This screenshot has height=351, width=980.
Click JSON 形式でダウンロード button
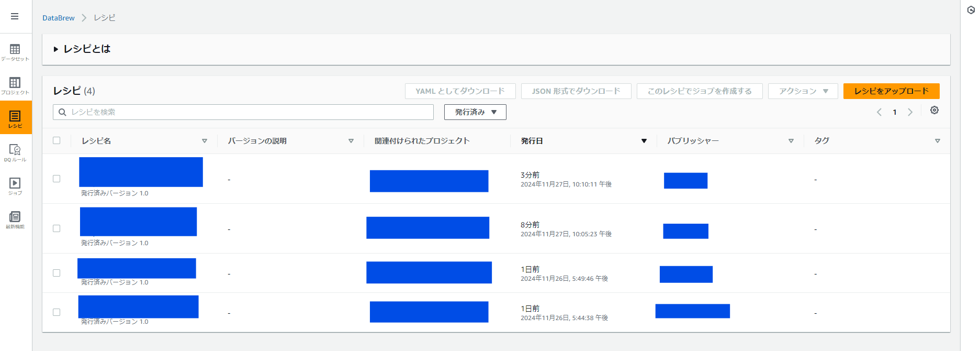576,91
